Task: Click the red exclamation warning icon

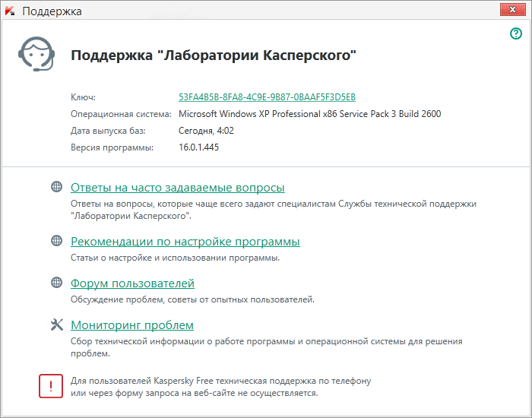Action: pos(51,386)
